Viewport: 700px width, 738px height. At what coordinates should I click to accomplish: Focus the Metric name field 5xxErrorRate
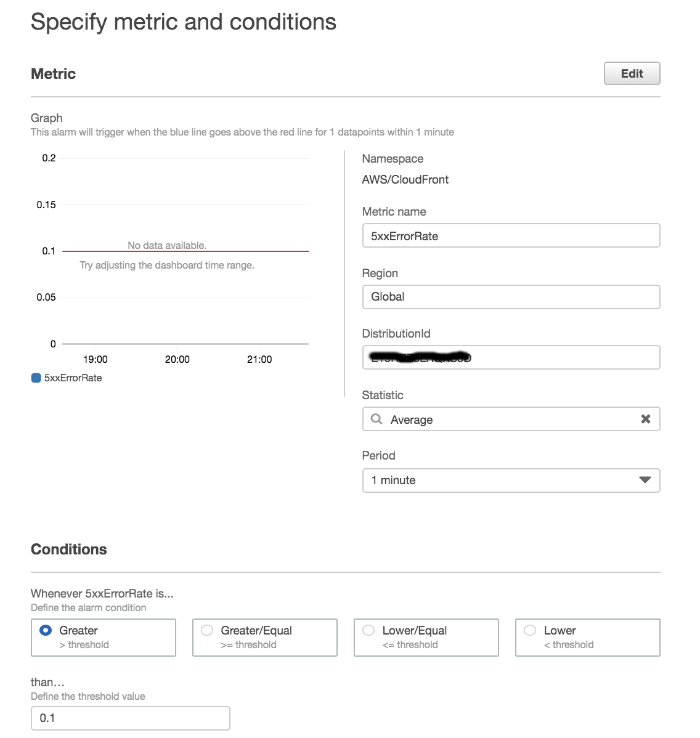pyautogui.click(x=511, y=235)
